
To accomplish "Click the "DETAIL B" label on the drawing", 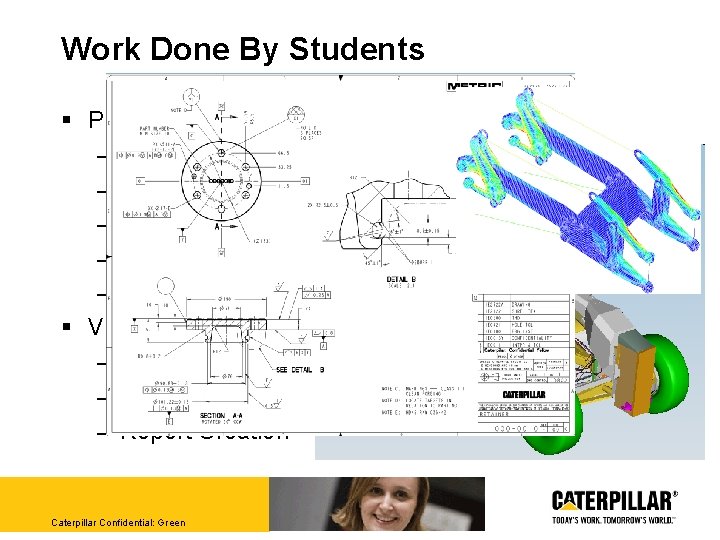I will tap(401, 279).
